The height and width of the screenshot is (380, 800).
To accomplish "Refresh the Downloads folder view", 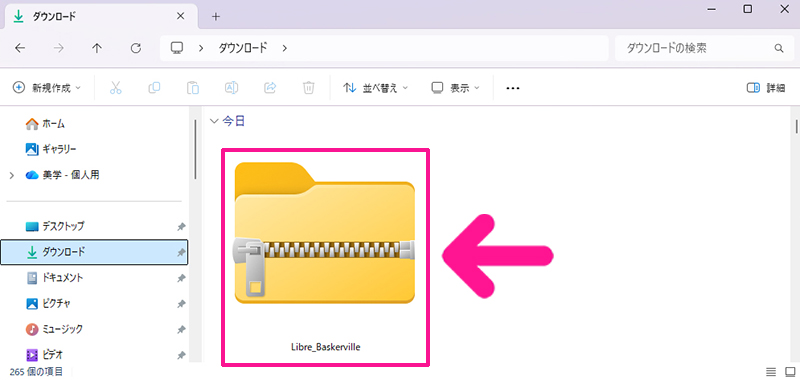I will pyautogui.click(x=136, y=48).
